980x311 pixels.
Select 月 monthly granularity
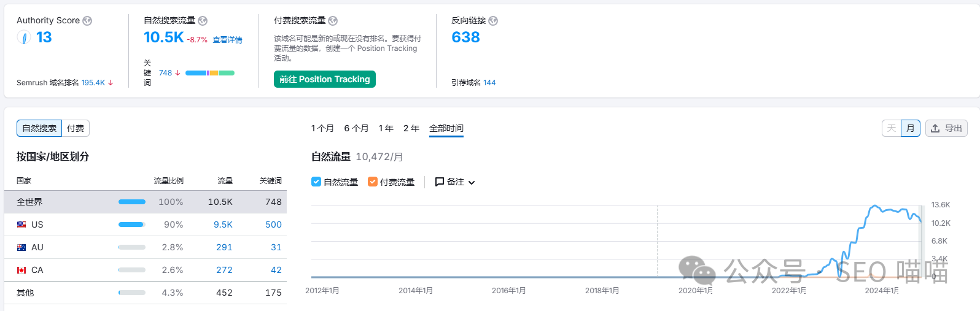coord(911,128)
